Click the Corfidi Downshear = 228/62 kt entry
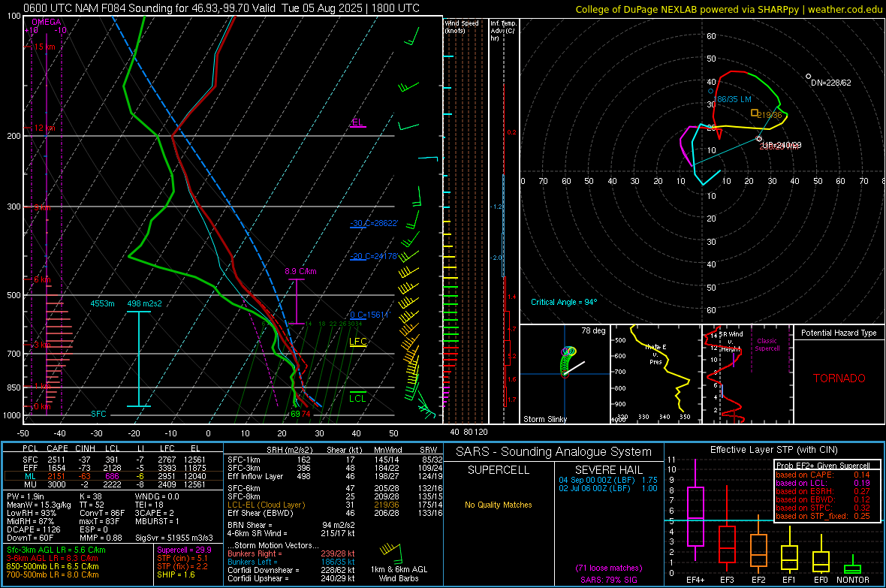Viewport: 886px width, 588px height. [291, 570]
